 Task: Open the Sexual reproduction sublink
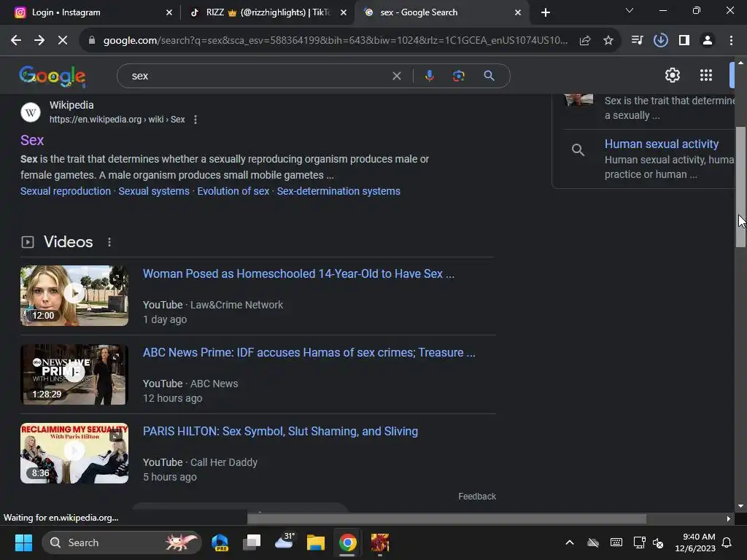65,191
